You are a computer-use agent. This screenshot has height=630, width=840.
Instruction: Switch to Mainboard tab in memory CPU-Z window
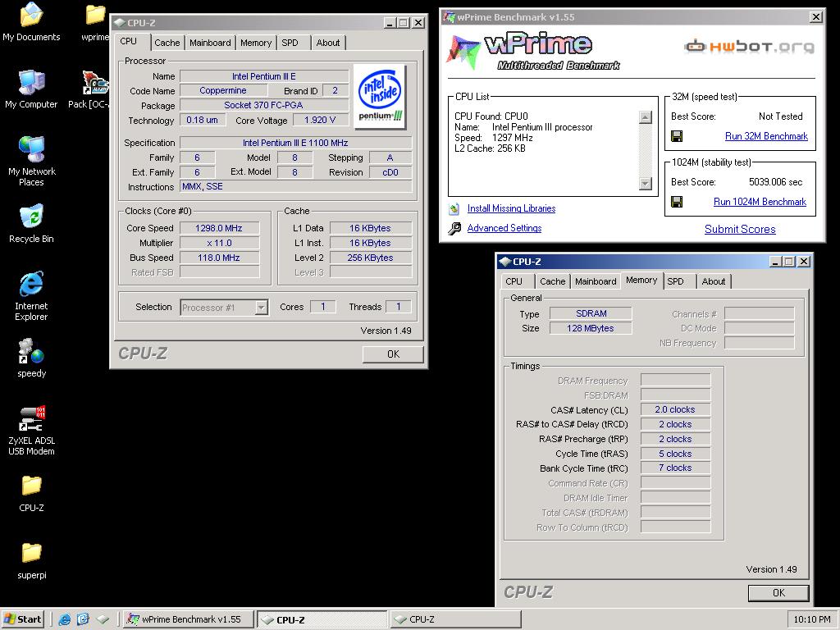coord(596,281)
